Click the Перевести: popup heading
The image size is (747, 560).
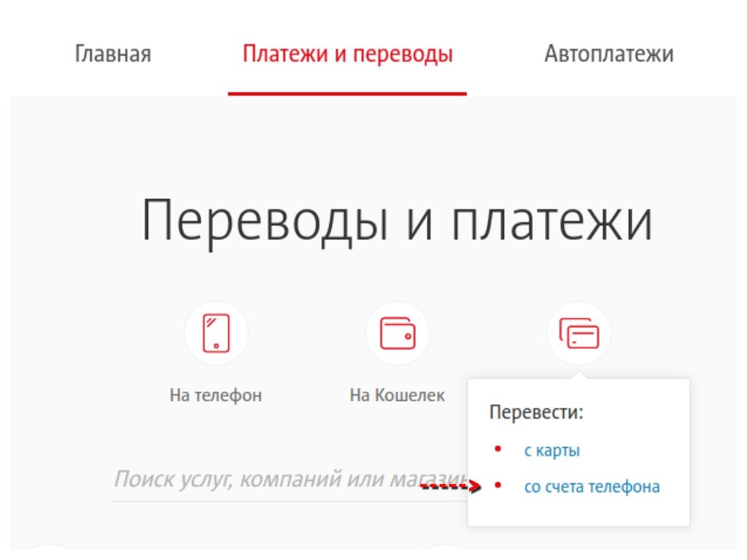coord(536,411)
